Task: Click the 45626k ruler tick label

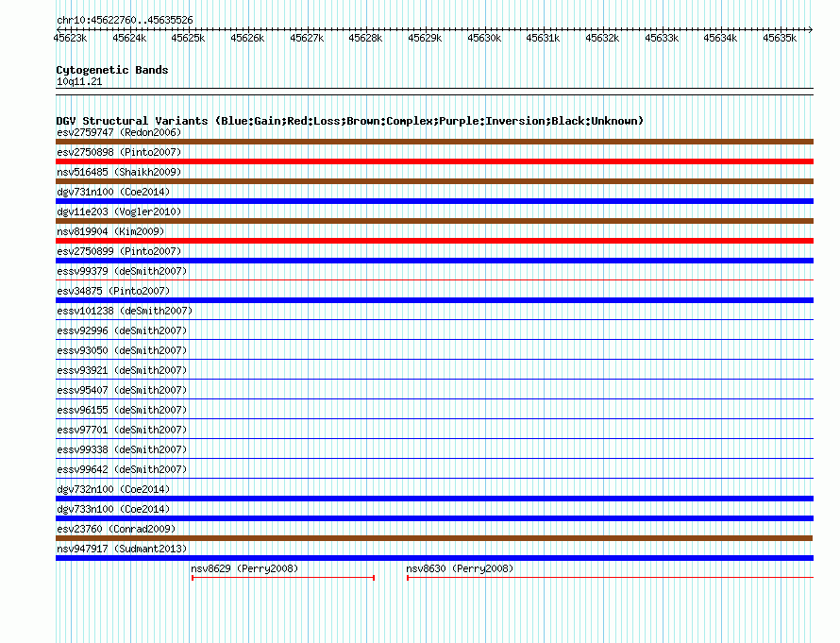Action: [x=247, y=38]
